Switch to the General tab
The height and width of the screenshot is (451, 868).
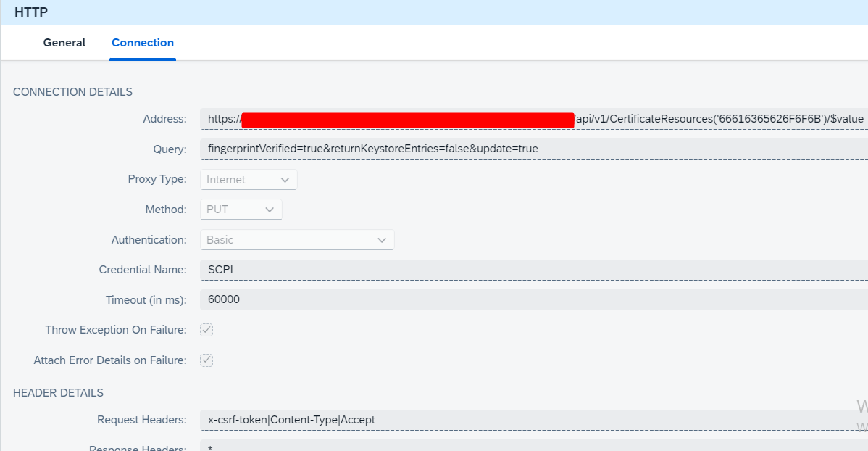point(64,43)
